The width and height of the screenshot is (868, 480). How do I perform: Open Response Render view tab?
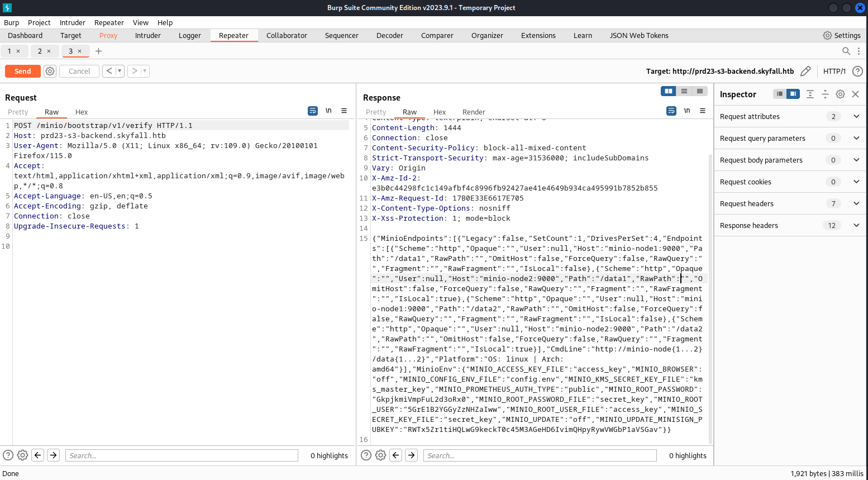pos(474,112)
